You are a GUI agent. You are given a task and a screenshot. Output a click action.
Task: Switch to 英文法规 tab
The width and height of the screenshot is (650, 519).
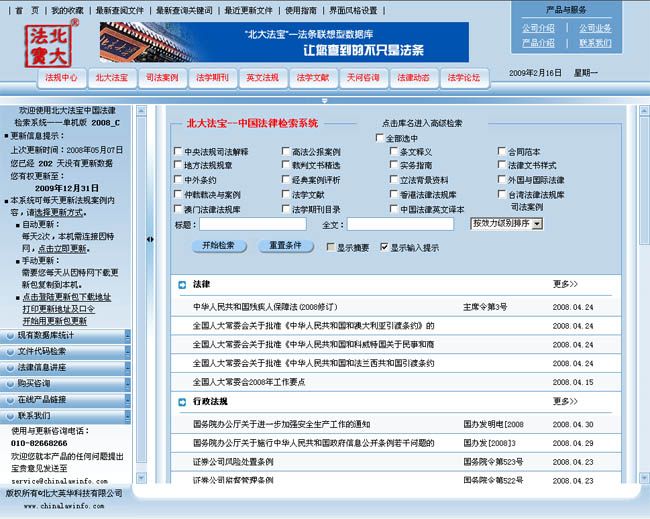pos(263,78)
